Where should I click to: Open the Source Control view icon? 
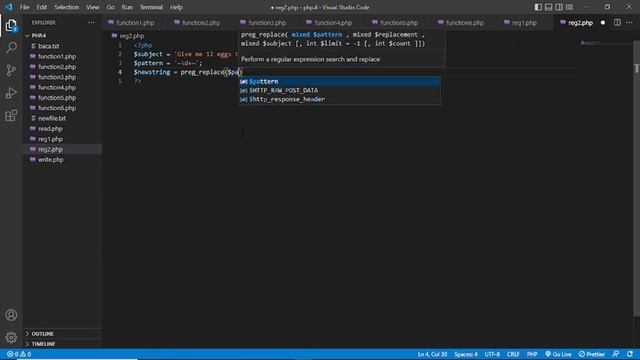pos(11,70)
